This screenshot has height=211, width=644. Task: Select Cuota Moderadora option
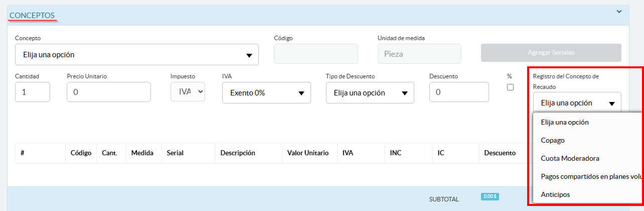tap(570, 158)
